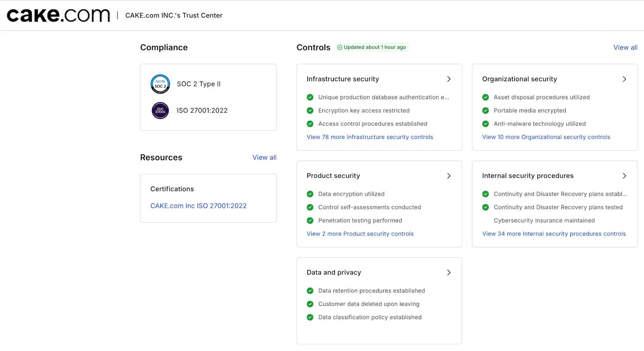Image resolution: width=644 pixels, height=351 pixels.
Task: View 2 more Product security controls
Action: pos(360,234)
